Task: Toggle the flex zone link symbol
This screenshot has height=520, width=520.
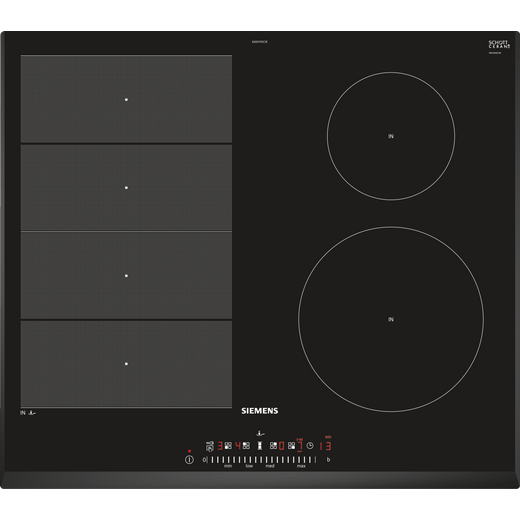Action: point(260,446)
